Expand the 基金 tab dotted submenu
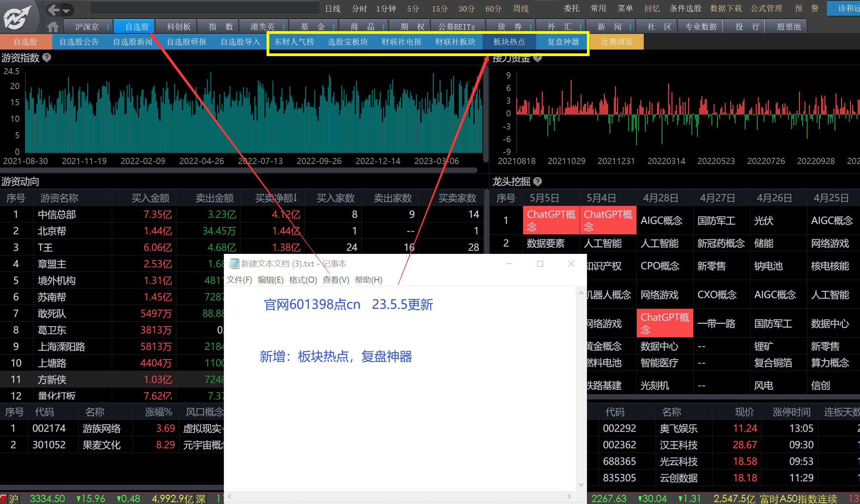Image resolution: width=860 pixels, height=504 pixels. click(x=333, y=27)
